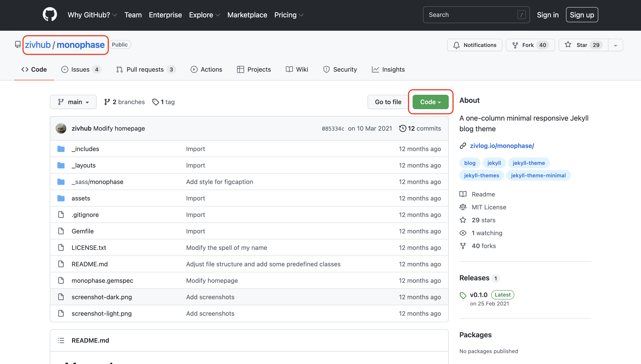This screenshot has width=641, height=364.
Task: Open the green Code dropdown
Action: (430, 102)
